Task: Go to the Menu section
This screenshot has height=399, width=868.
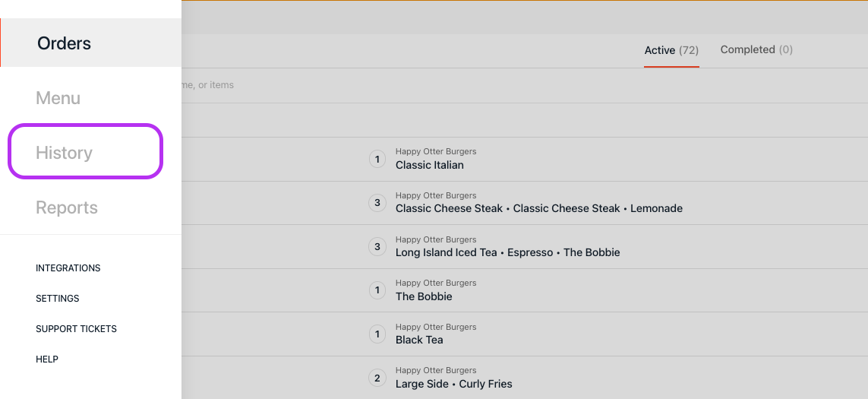Action: pyautogui.click(x=58, y=98)
